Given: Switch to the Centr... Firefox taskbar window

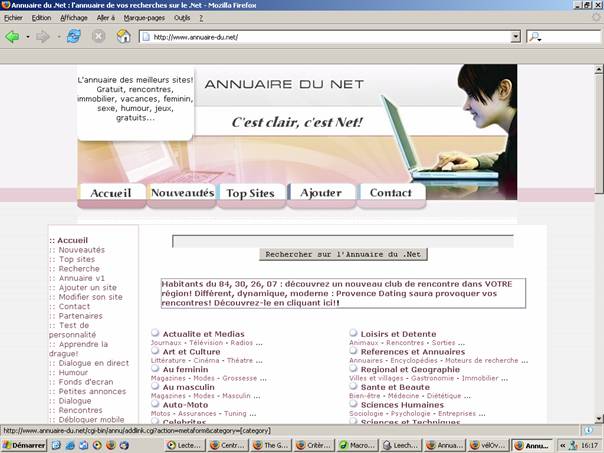Looking at the screenshot, I should [x=228, y=445].
